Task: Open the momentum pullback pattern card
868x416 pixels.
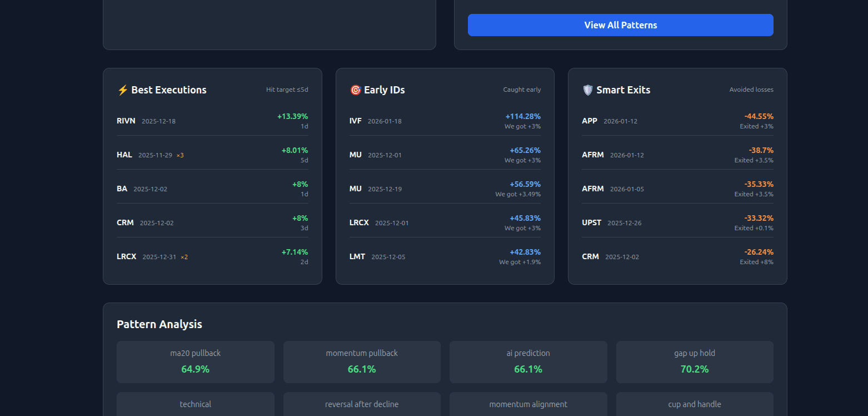Action: pyautogui.click(x=362, y=361)
